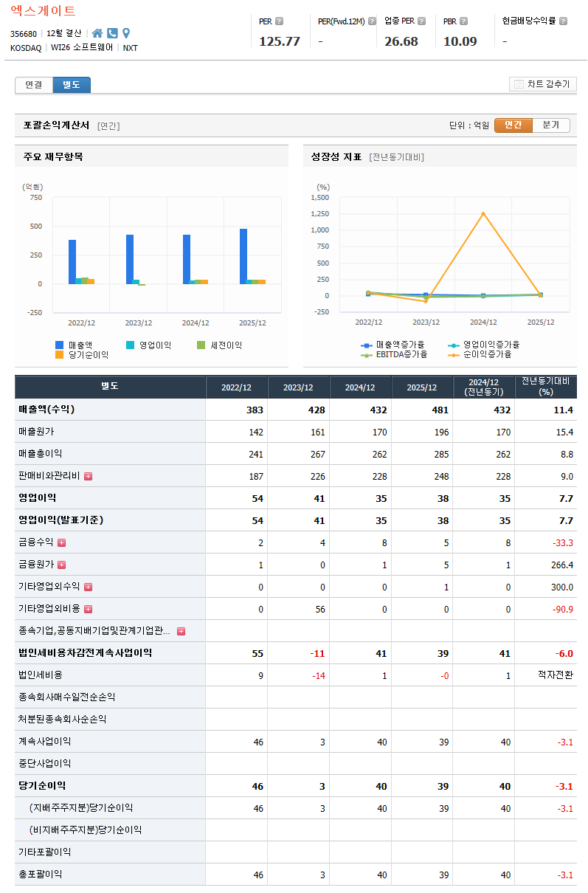Click the orange peak point on growth chart
This screenshot has height=893, width=588.
[x=483, y=214]
